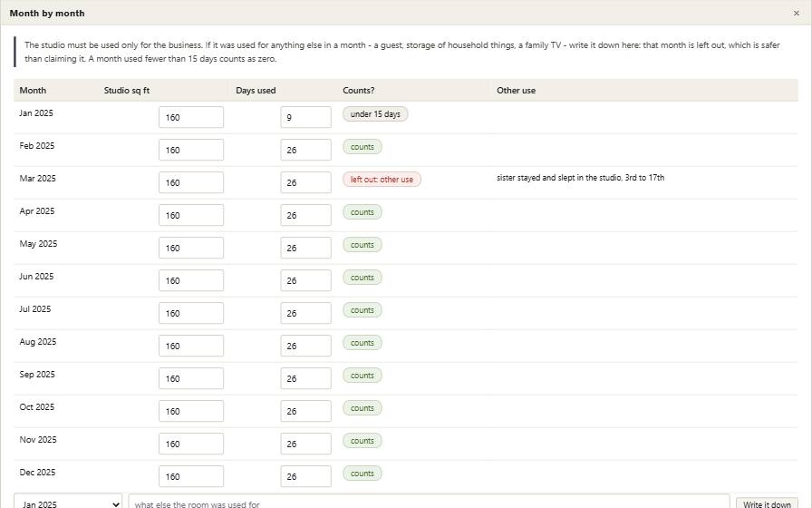Viewport: 812px width, 508px height.
Task: Edit Nov 2025 studio sq ft field
Action: [x=191, y=444]
